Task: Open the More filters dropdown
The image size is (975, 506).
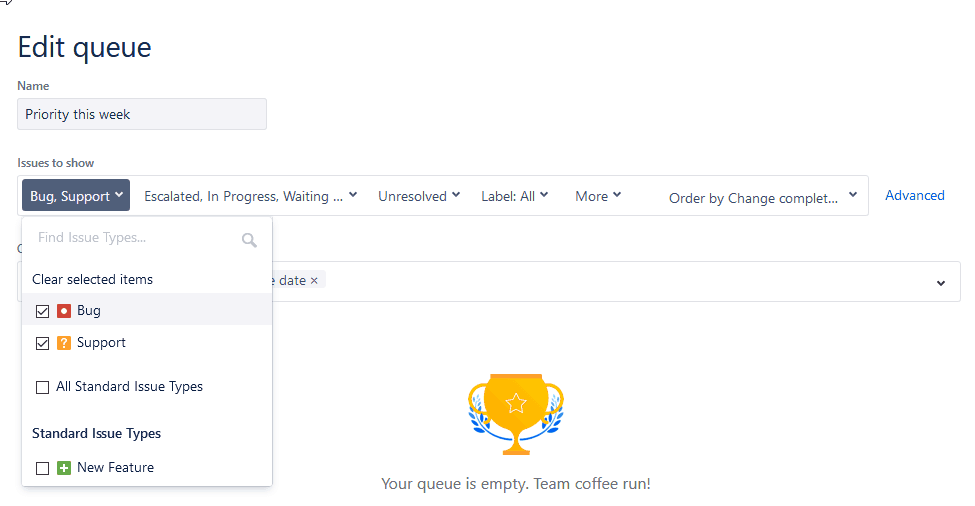Action: [598, 196]
